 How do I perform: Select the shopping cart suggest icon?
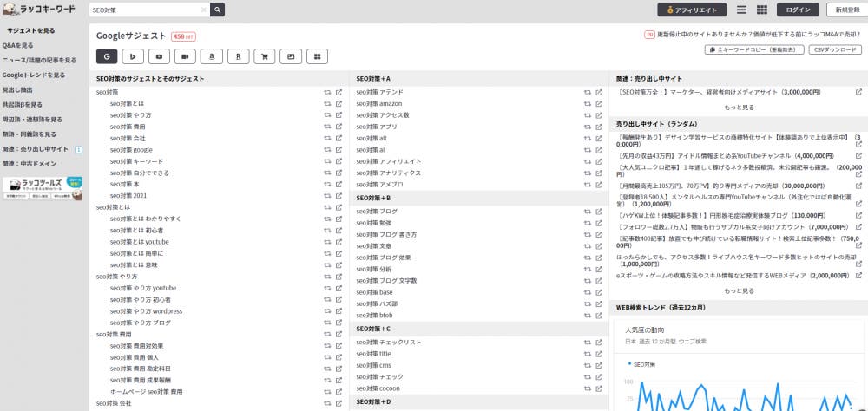point(265,56)
